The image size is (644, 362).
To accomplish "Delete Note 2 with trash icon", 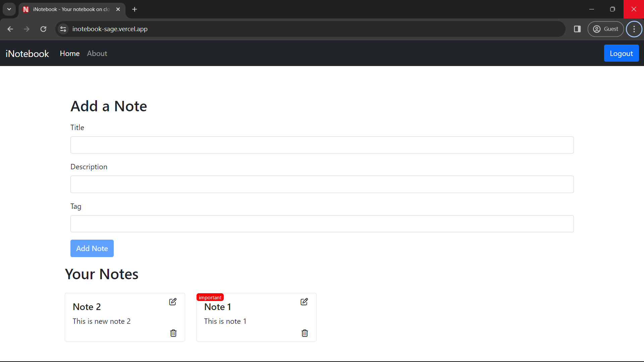I will click(x=173, y=333).
